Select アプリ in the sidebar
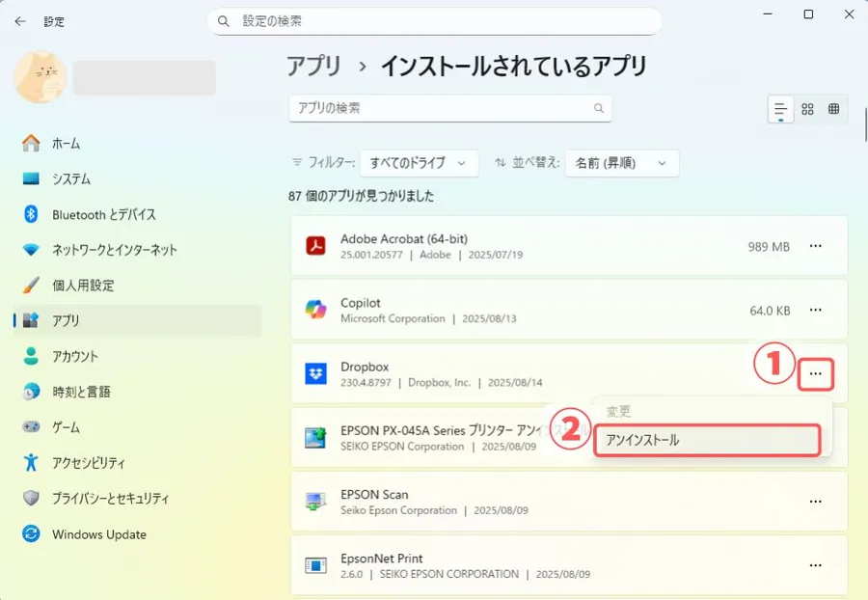 137,320
